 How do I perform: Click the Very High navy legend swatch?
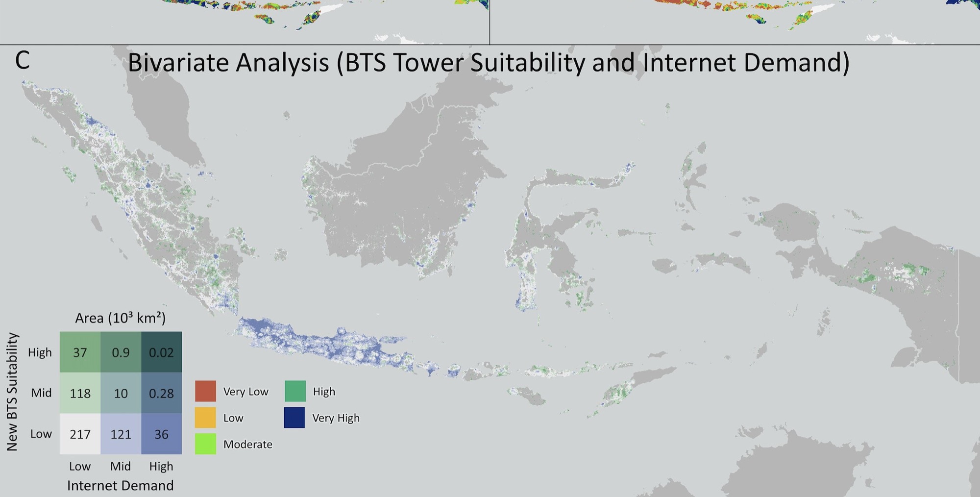click(x=294, y=418)
